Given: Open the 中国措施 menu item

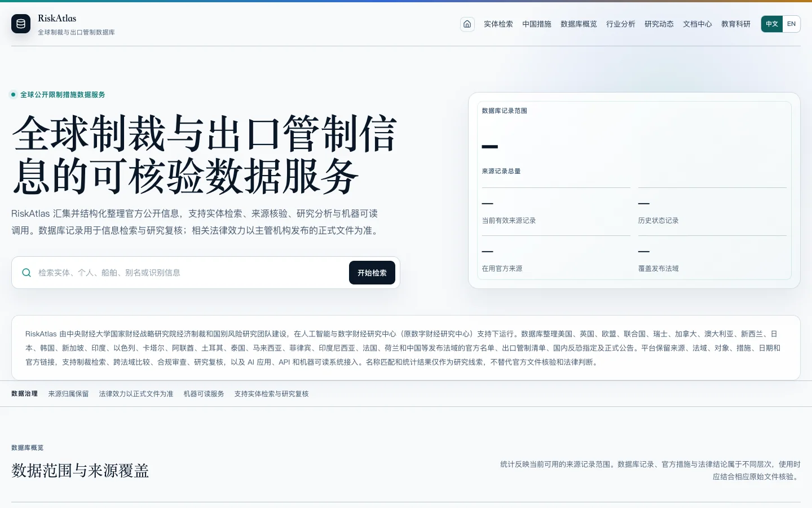Looking at the screenshot, I should 537,24.
